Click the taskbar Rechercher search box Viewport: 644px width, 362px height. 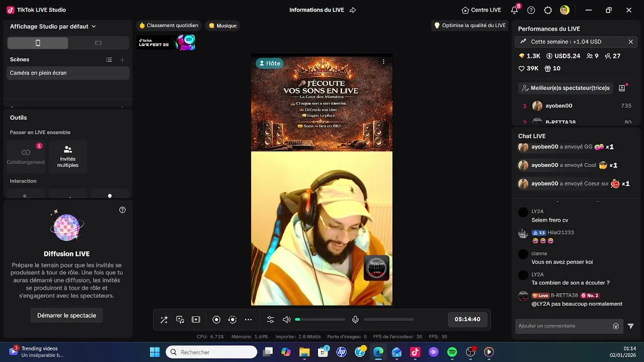click(212, 352)
